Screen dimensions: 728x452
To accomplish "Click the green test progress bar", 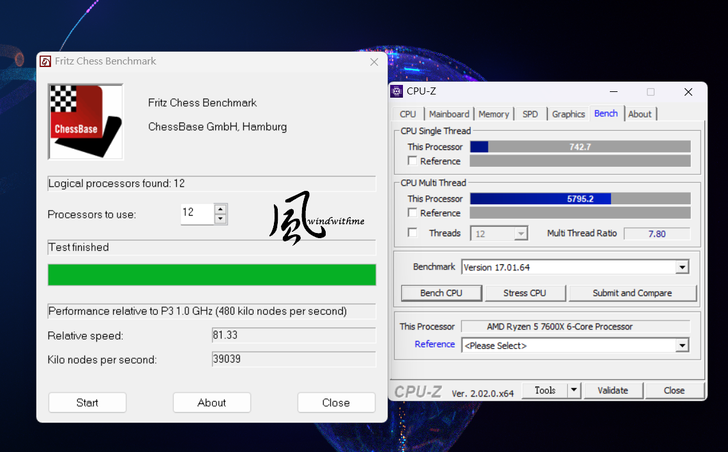I will [212, 275].
